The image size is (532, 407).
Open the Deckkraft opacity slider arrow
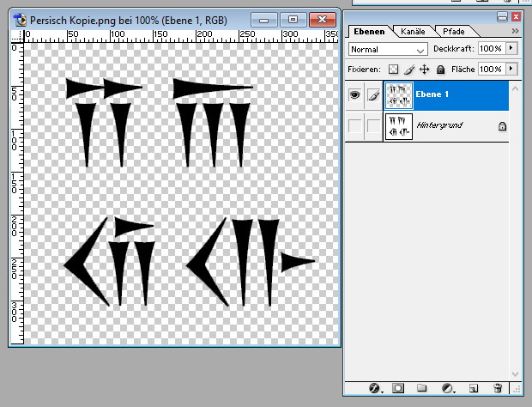click(512, 50)
